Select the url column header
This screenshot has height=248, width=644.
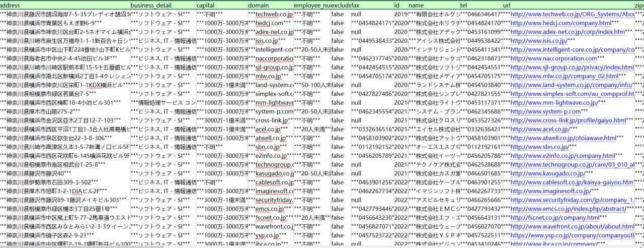[x=568, y=5]
